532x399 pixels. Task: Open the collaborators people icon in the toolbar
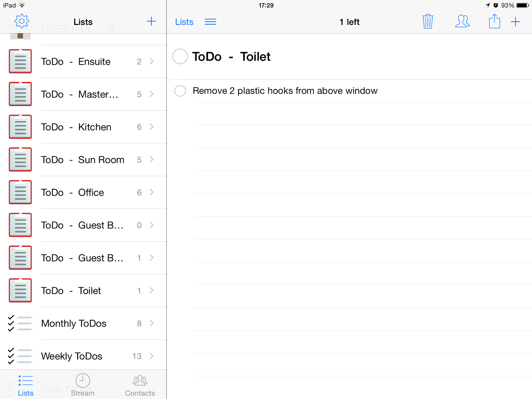click(x=463, y=22)
